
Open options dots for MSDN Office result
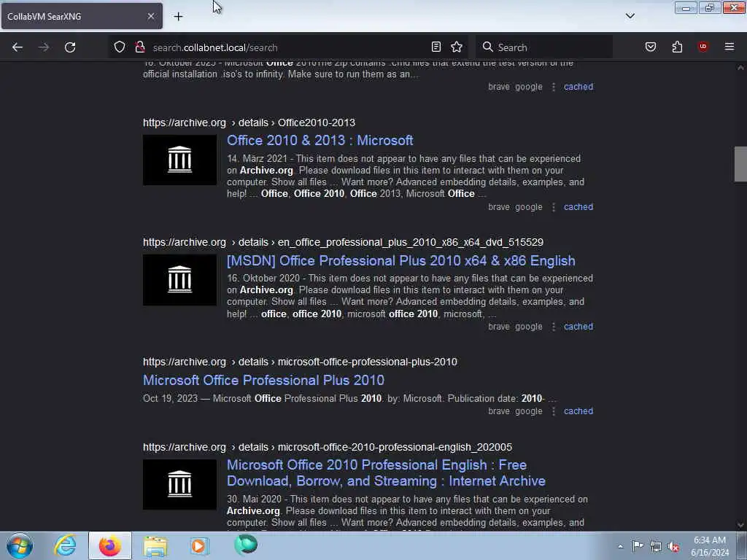554,327
